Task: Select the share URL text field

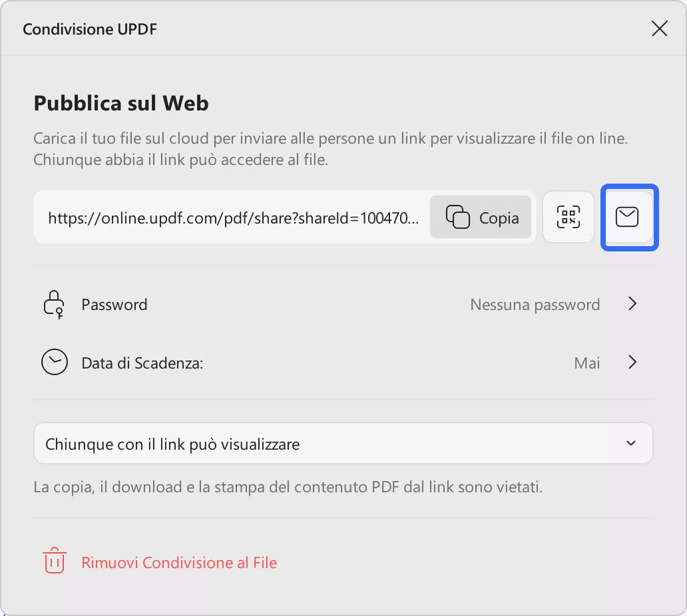Action: tap(233, 217)
